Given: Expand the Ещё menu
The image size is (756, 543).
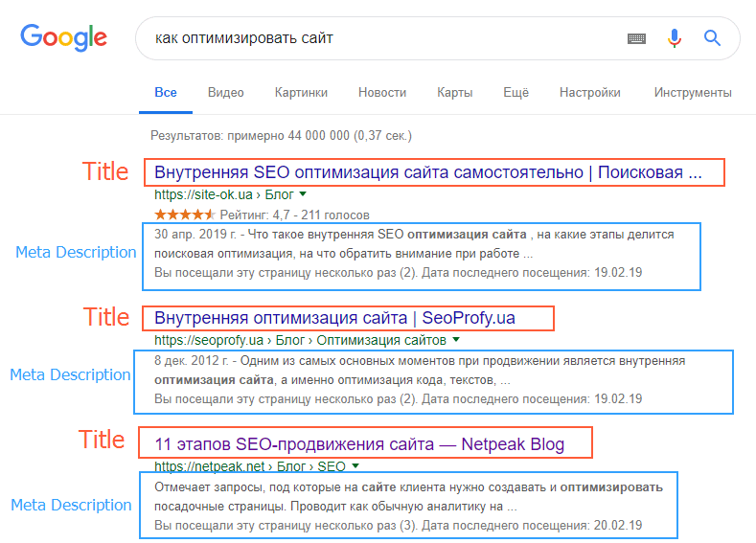Looking at the screenshot, I should tap(515, 93).
